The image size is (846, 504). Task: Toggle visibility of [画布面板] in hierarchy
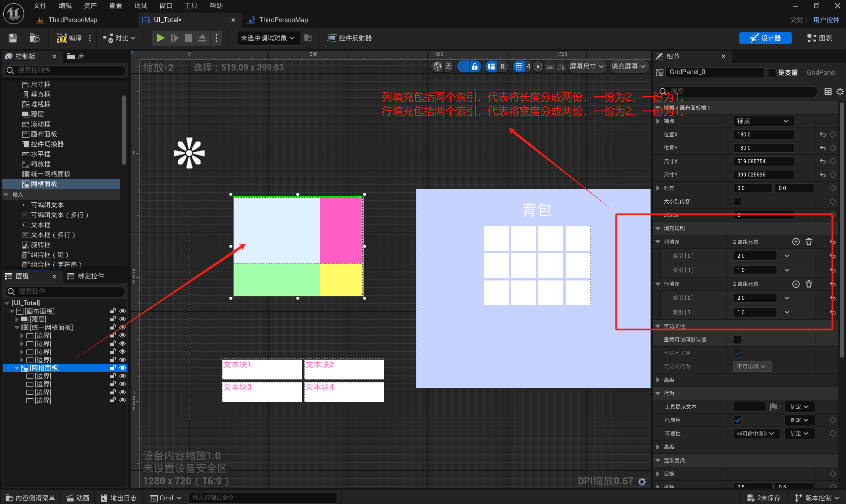click(x=123, y=311)
